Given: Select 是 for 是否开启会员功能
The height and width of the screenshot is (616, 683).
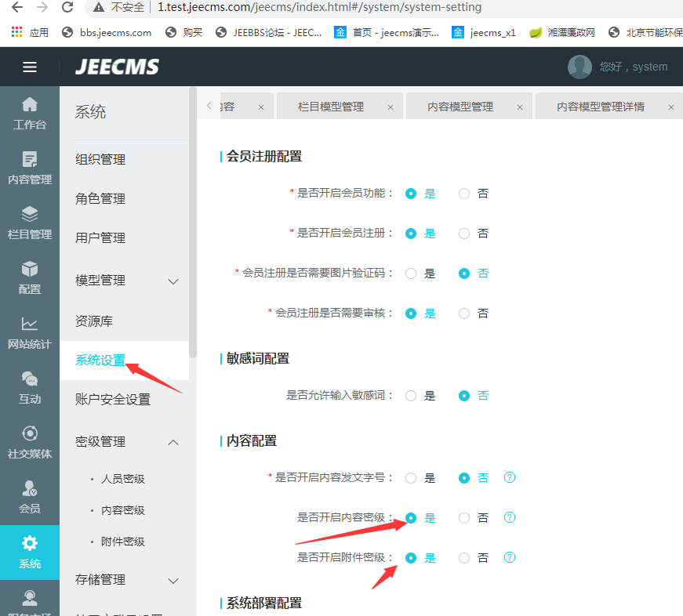Looking at the screenshot, I should (411, 194).
